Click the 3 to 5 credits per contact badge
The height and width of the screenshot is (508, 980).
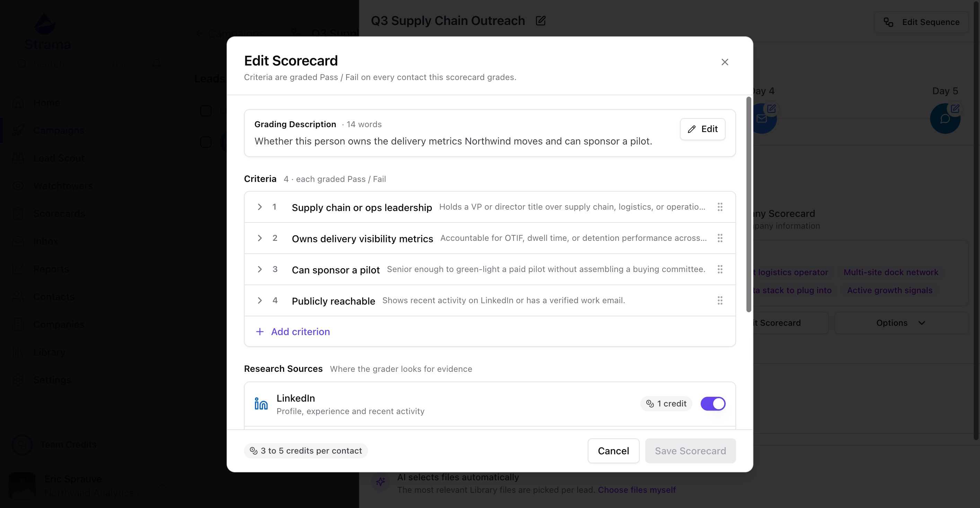tap(306, 450)
